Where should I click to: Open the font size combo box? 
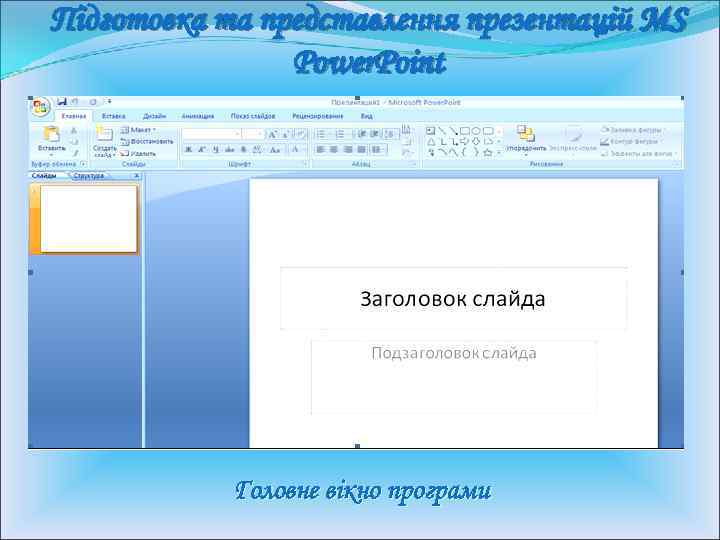point(253,134)
